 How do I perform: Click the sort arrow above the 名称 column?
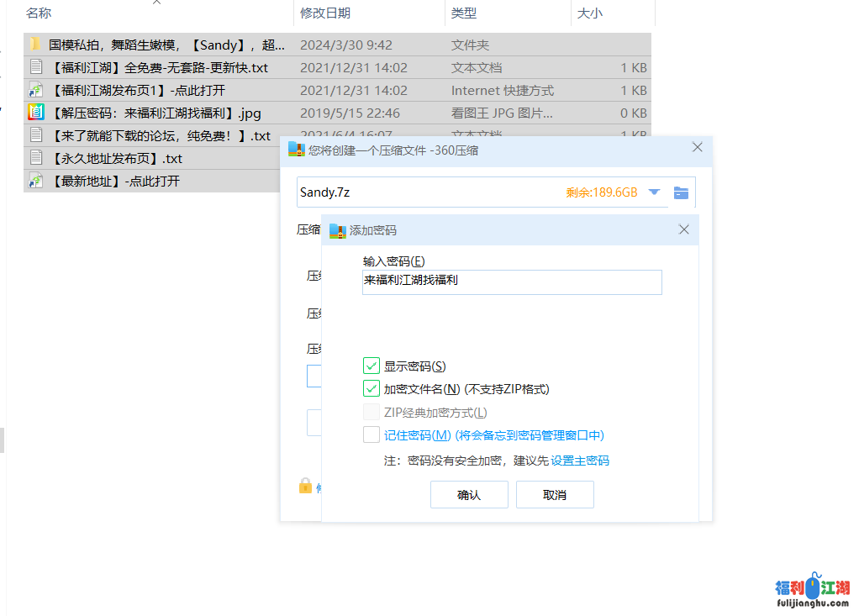click(156, 3)
